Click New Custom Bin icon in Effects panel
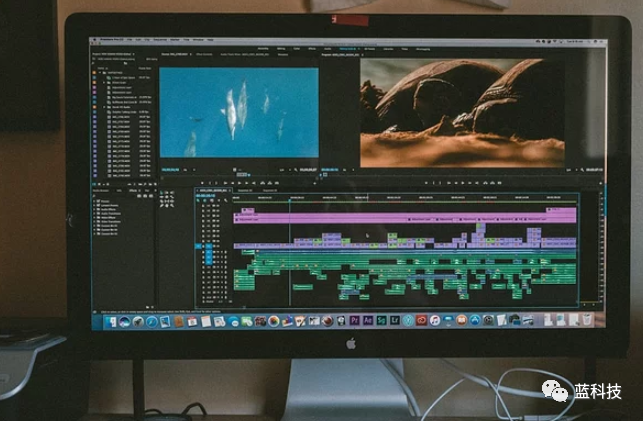Image resolution: width=643 pixels, height=421 pixels. tap(148, 307)
